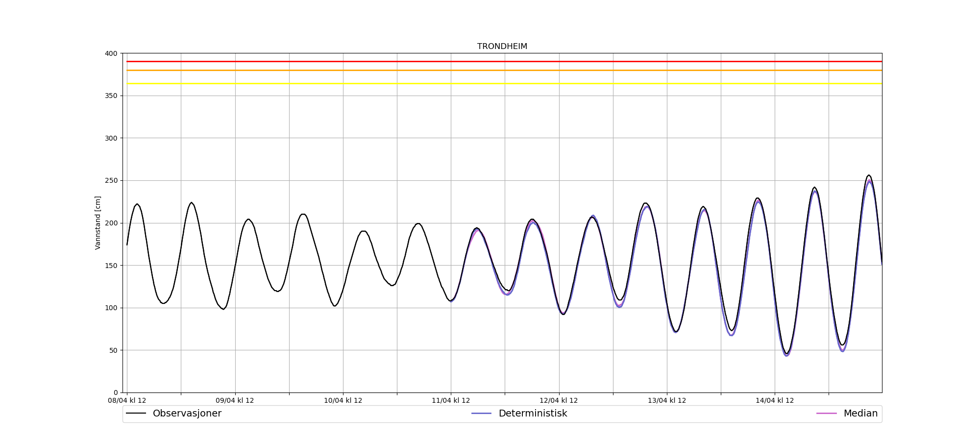This screenshot has height=441, width=980.
Task: Click the pink Median legend line swatch
Action: pyautogui.click(x=826, y=414)
